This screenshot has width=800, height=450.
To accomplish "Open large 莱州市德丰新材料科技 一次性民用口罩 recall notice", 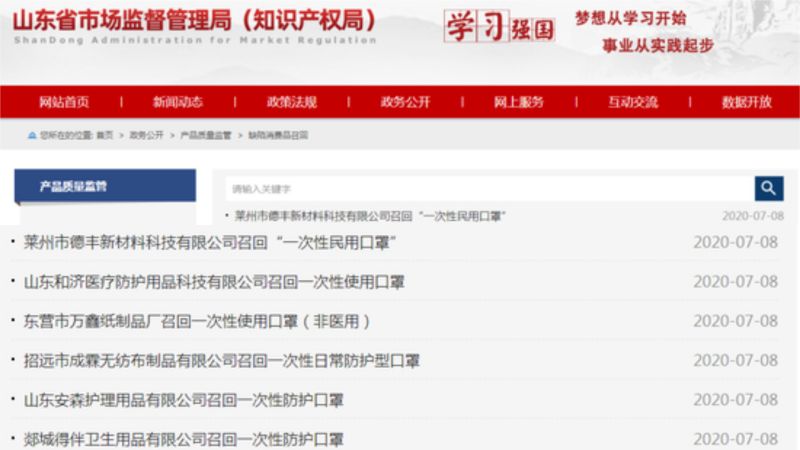I will click(x=210, y=242).
